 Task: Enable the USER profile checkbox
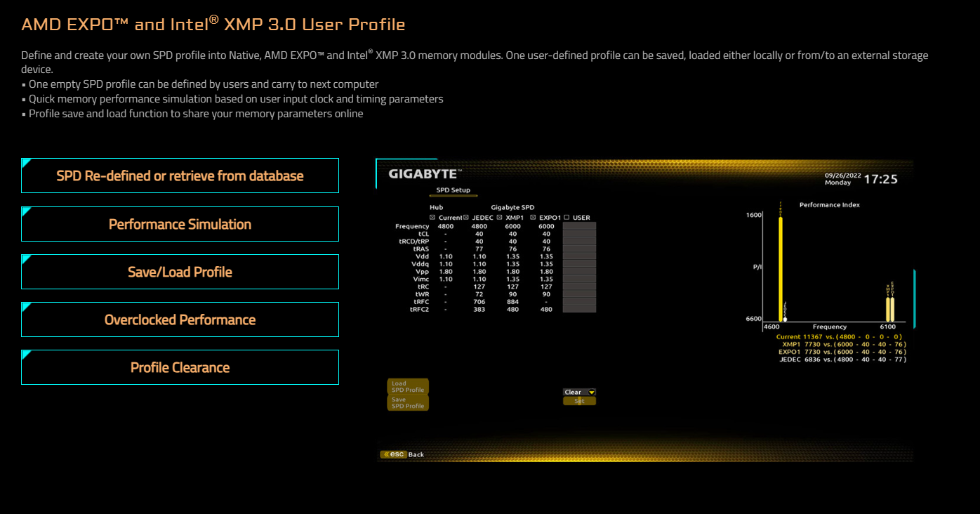click(567, 218)
